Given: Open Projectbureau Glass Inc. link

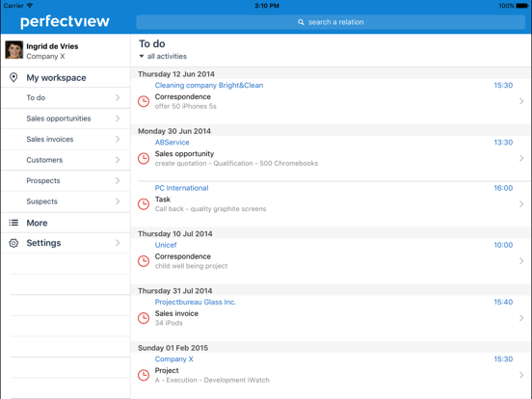Looking at the screenshot, I should (x=196, y=302).
